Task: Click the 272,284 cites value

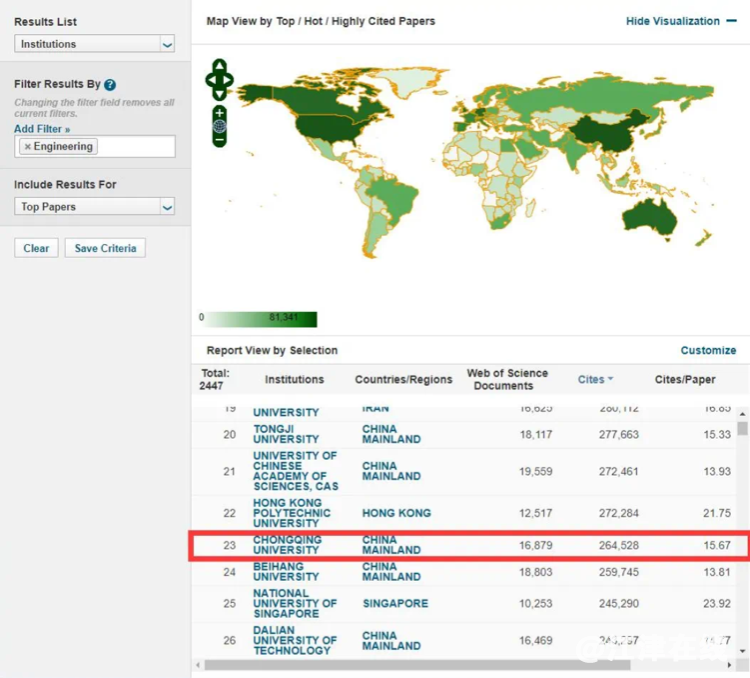Action: (x=618, y=513)
